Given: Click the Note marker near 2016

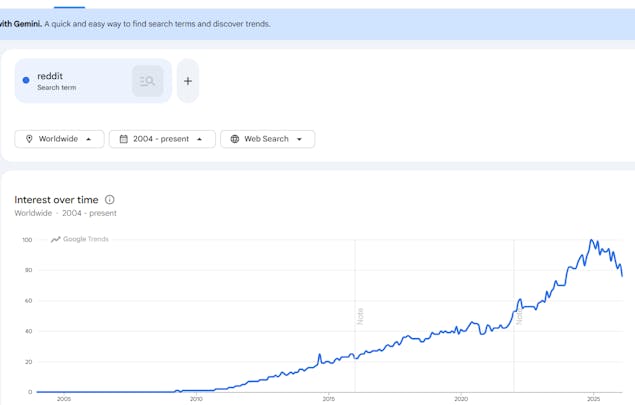Looking at the screenshot, I should 360,316.
